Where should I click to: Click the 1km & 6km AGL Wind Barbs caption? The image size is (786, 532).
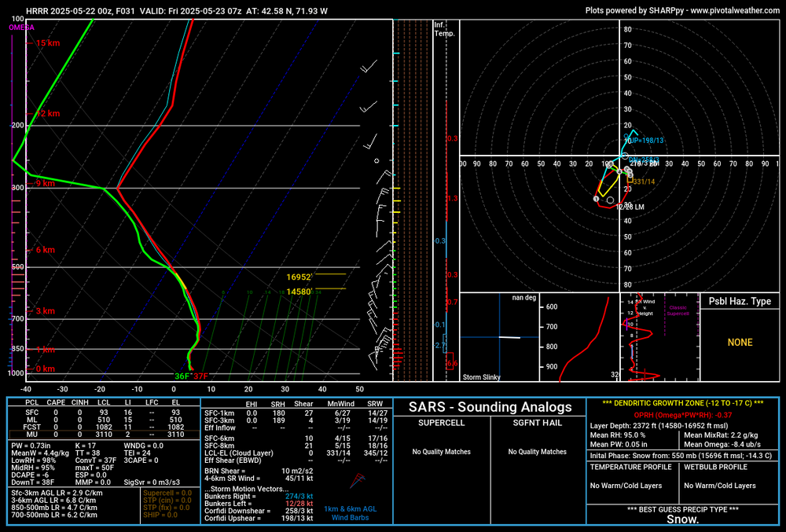350,513
